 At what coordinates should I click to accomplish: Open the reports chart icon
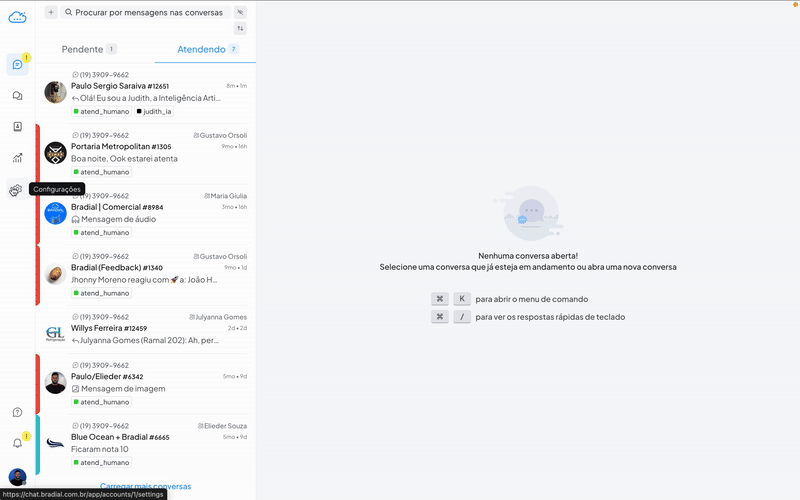[x=17, y=158]
